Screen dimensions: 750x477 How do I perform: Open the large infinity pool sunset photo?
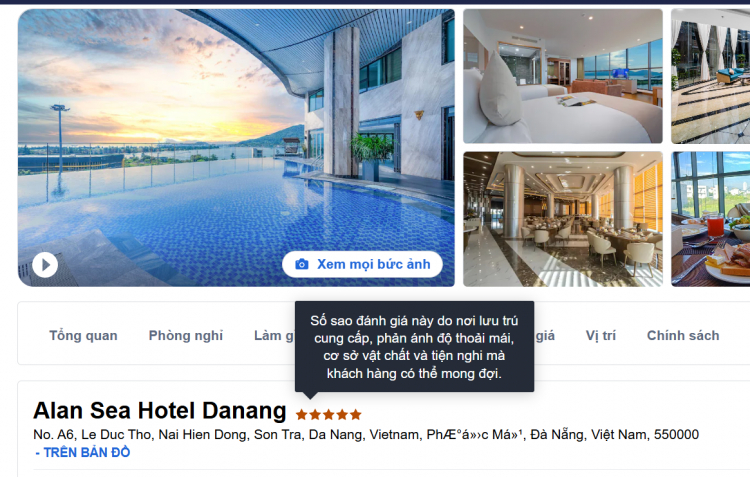click(236, 148)
